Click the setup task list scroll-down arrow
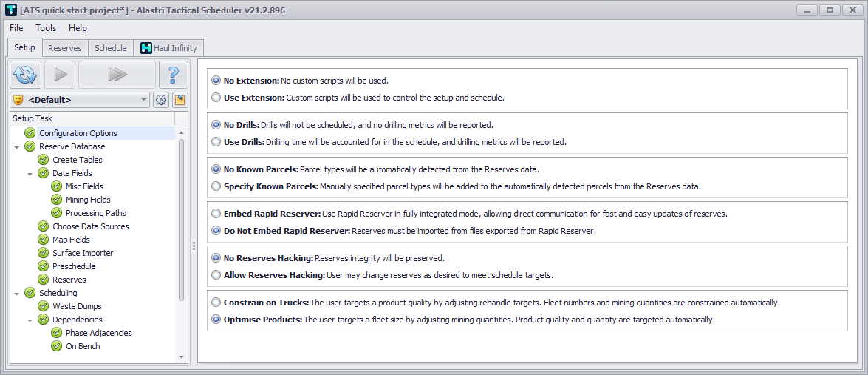 pos(182,357)
